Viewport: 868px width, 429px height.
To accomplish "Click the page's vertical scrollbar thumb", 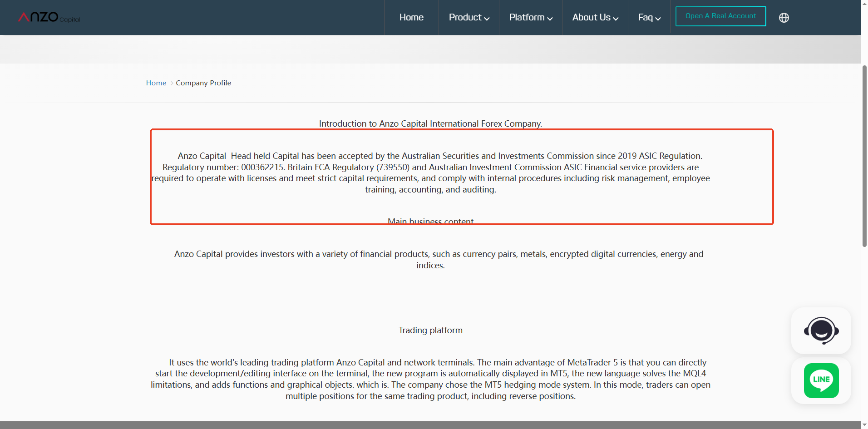I will (864, 156).
